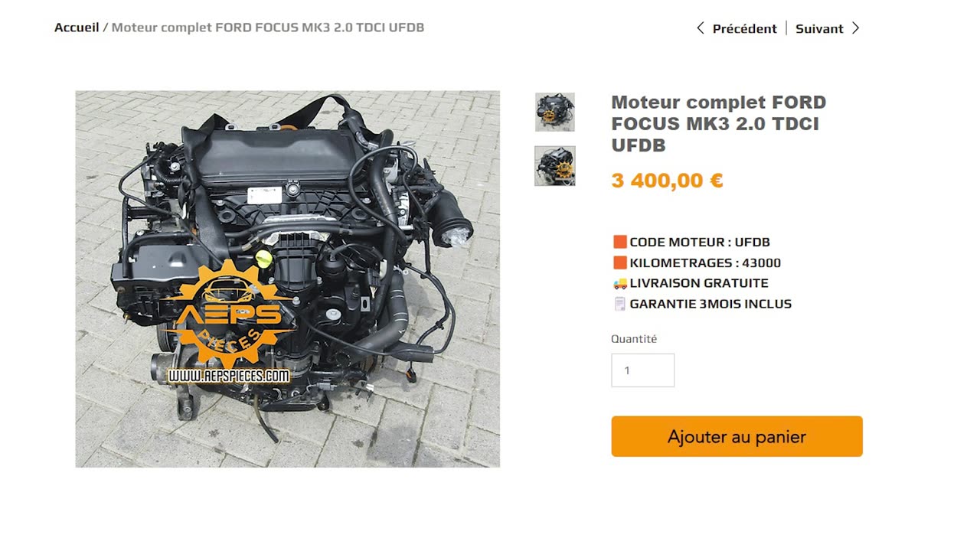Select the second engine thumbnail
This screenshot has width=980, height=551.
(x=555, y=166)
